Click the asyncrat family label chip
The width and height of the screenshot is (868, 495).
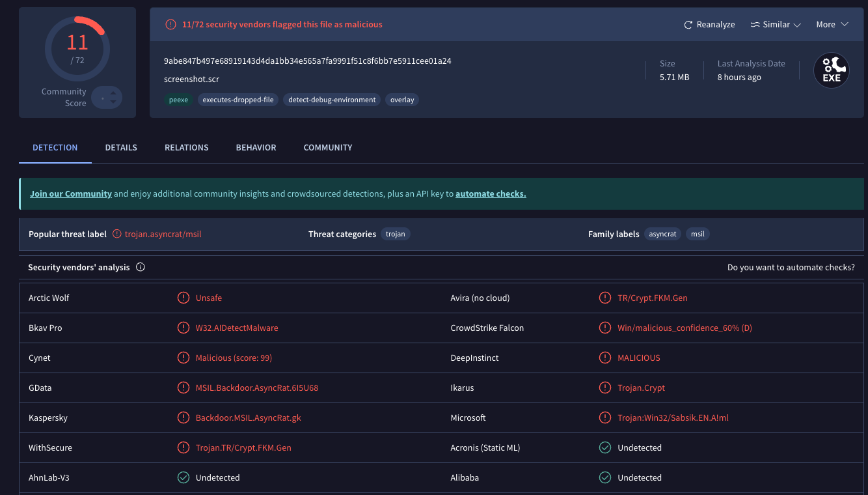[662, 234]
